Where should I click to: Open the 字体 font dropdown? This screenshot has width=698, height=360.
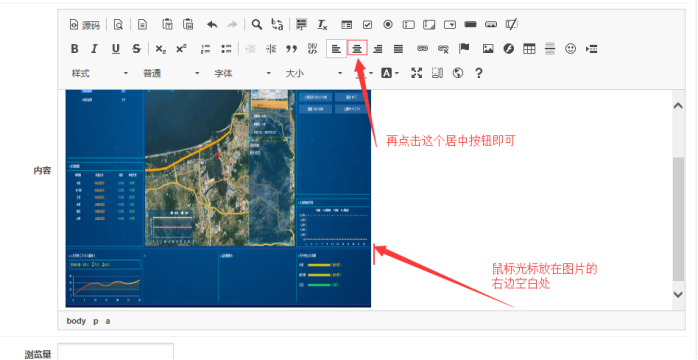(x=243, y=73)
